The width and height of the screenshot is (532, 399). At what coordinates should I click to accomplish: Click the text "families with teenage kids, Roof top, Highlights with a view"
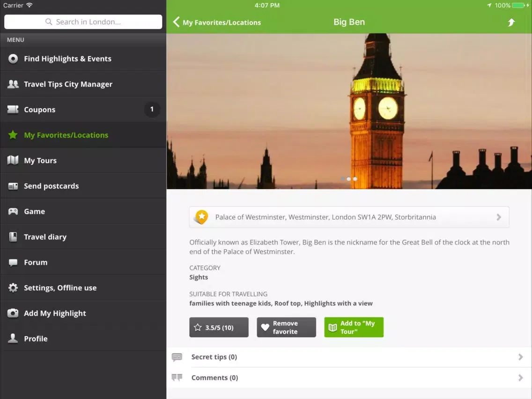281,303
